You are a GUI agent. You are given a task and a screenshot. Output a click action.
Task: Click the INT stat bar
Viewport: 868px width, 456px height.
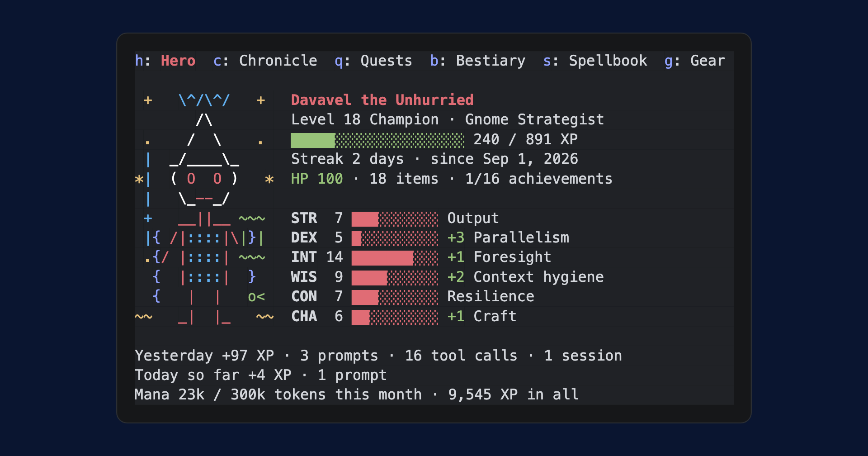tap(395, 258)
